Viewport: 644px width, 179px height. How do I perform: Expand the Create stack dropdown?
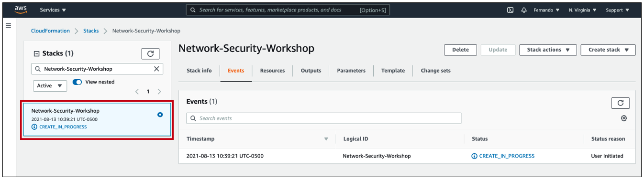(x=608, y=50)
